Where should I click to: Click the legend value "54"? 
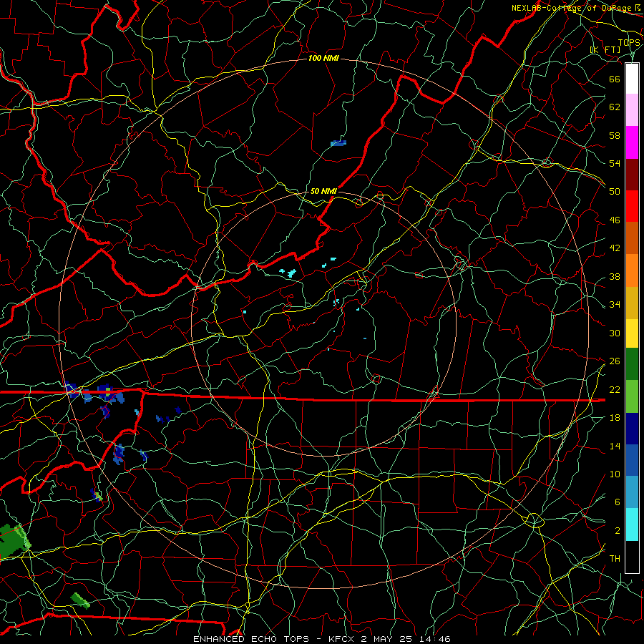(615, 163)
